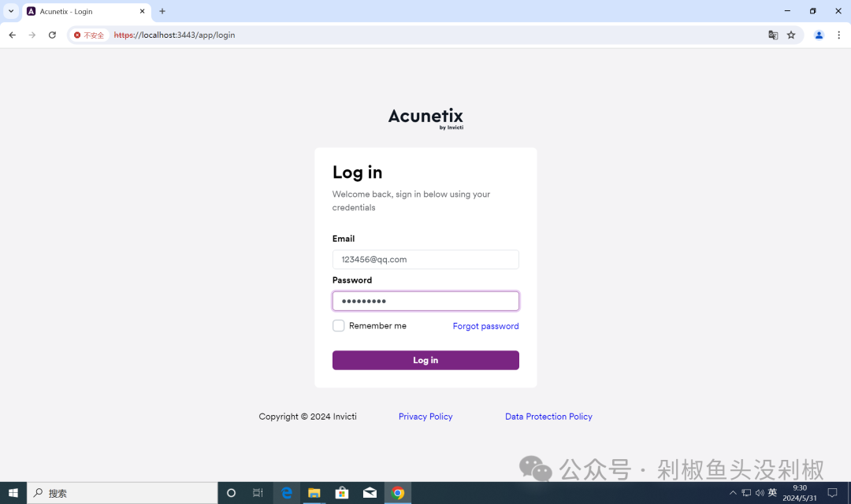The height and width of the screenshot is (504, 851).
Task: Restore down the Chrome window
Action: 812,11
